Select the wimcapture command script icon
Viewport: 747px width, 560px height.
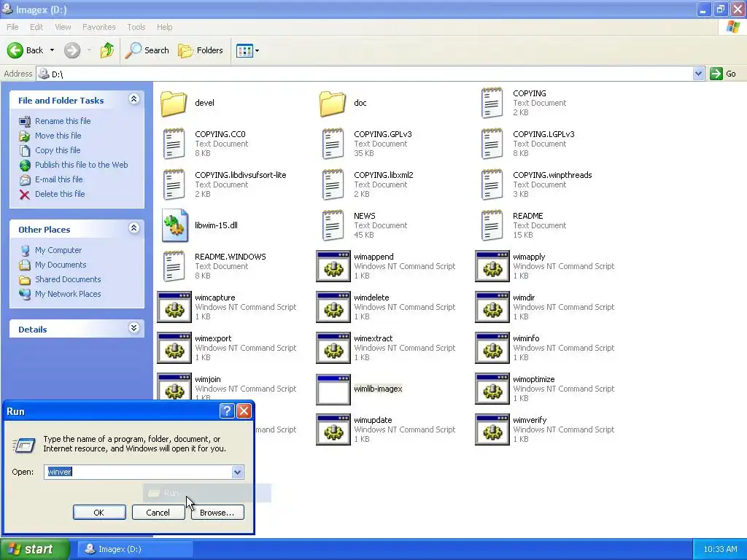click(174, 307)
